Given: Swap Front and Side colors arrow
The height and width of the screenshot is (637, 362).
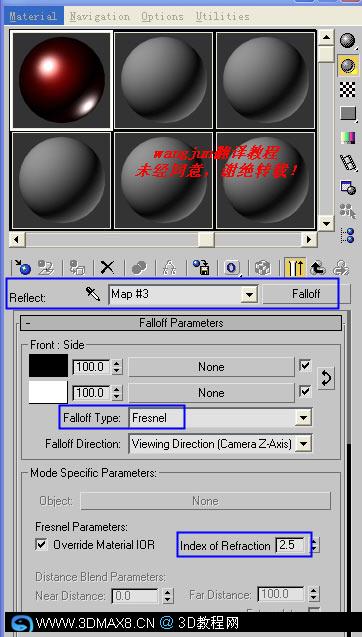Looking at the screenshot, I should [x=326, y=379].
